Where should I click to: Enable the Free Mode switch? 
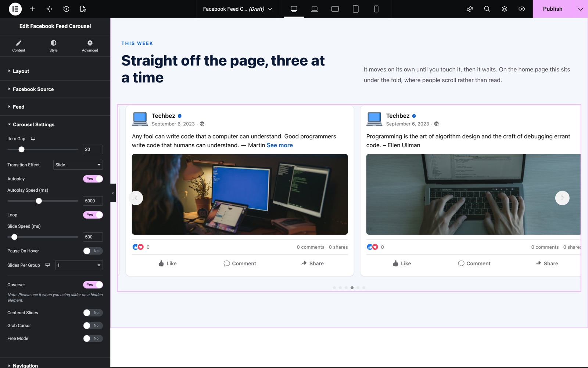pyautogui.click(x=93, y=339)
